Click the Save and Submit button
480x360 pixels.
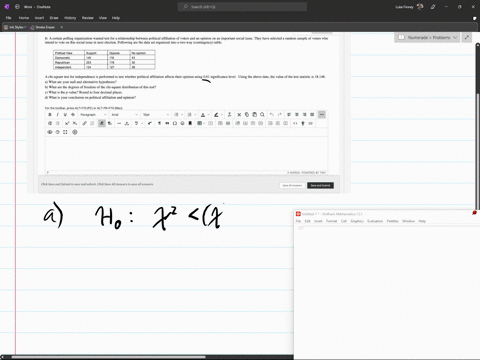click(x=320, y=185)
